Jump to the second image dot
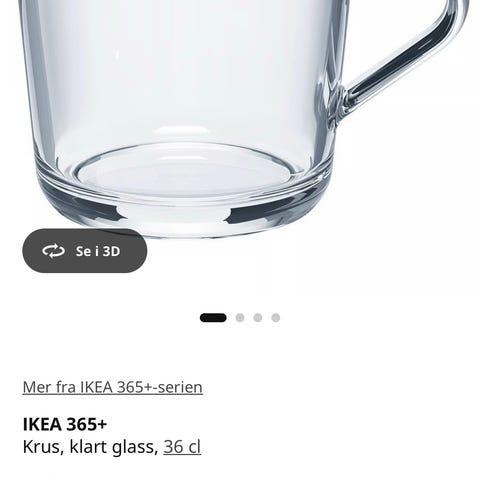This screenshot has width=480, height=480. [240, 318]
